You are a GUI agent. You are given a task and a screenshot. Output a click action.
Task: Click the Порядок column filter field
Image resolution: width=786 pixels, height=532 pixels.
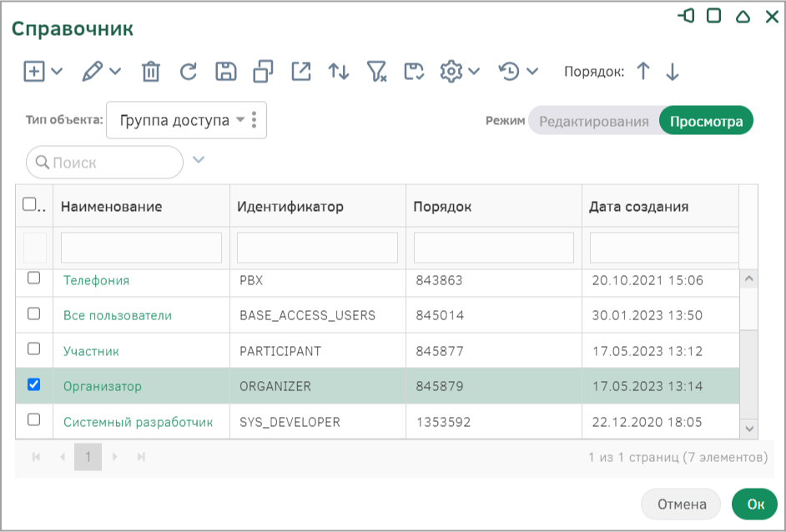point(494,248)
